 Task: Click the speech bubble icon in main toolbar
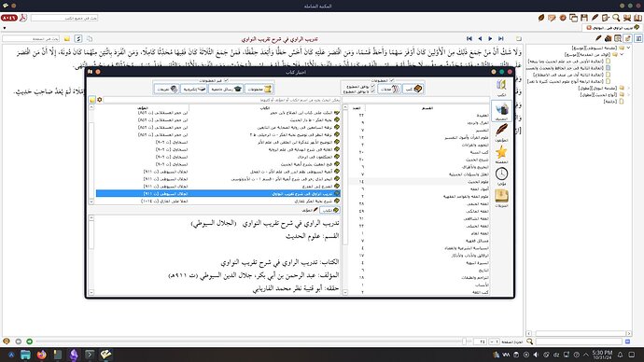point(552,18)
